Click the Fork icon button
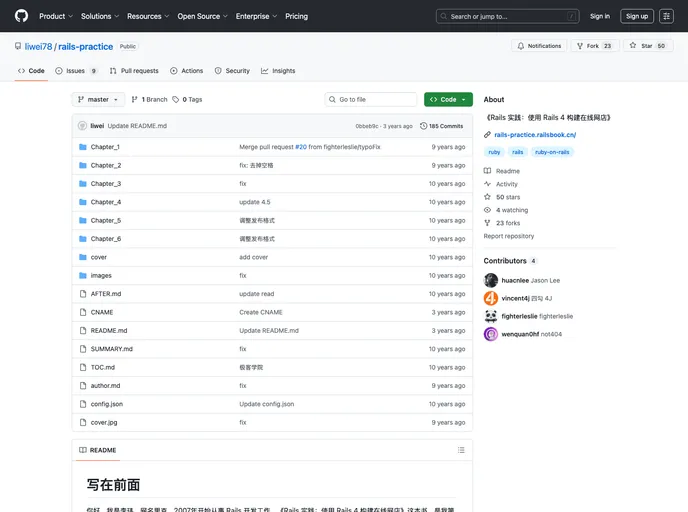This screenshot has height=512, width=688. [580, 46]
